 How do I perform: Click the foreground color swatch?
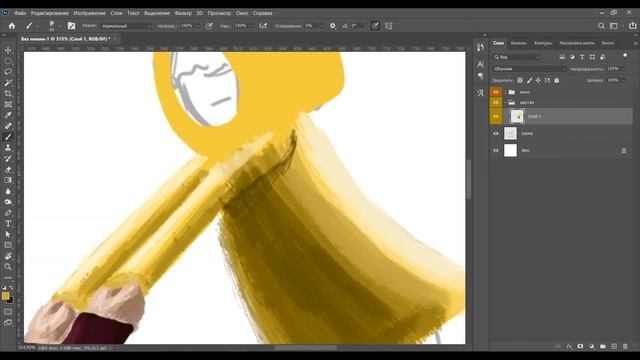[5, 296]
